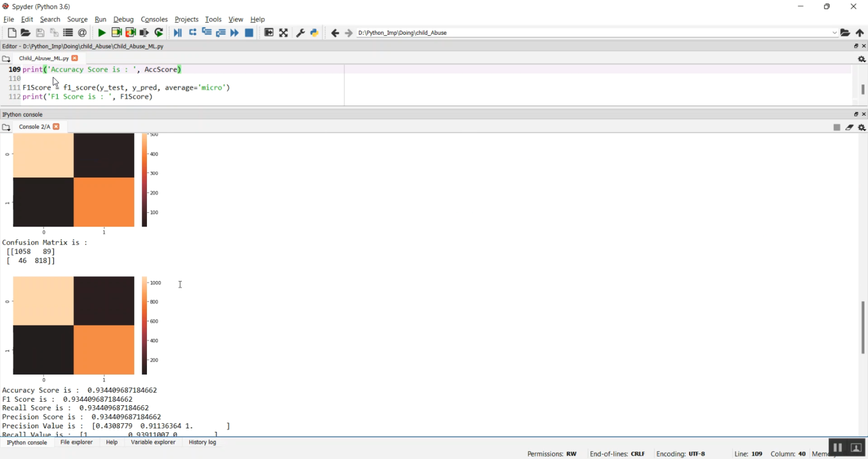Undock the IPython console pane
The image size is (868, 459).
coord(856,114)
